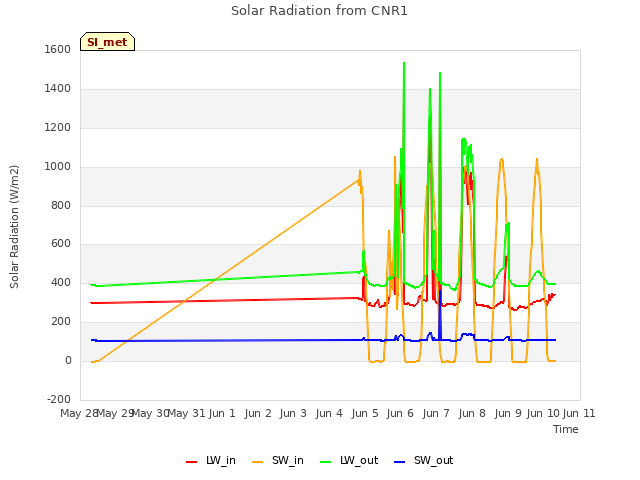Click the red LW_in legend color marker
This screenshot has width=640, height=480.
pyautogui.click(x=191, y=462)
